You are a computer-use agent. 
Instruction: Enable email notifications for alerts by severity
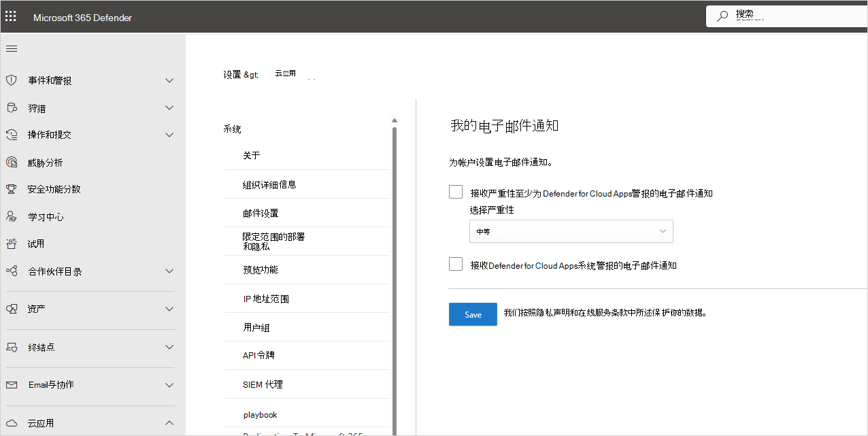click(456, 192)
